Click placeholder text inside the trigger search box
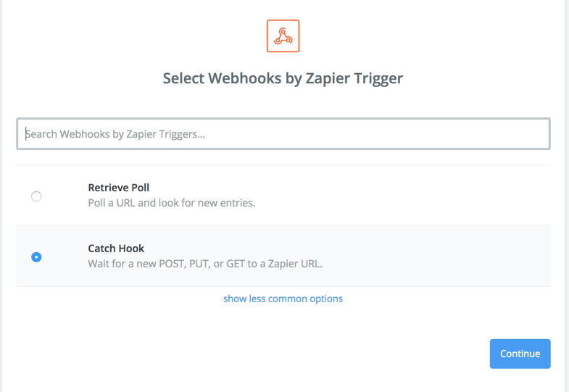Image resolution: width=569 pixels, height=392 pixels. point(115,134)
